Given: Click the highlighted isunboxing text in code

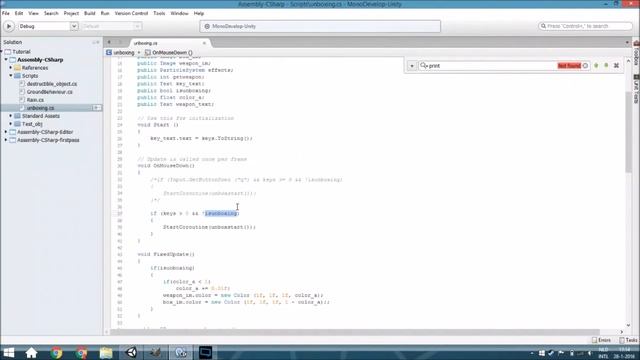Looking at the screenshot, I should (221, 213).
